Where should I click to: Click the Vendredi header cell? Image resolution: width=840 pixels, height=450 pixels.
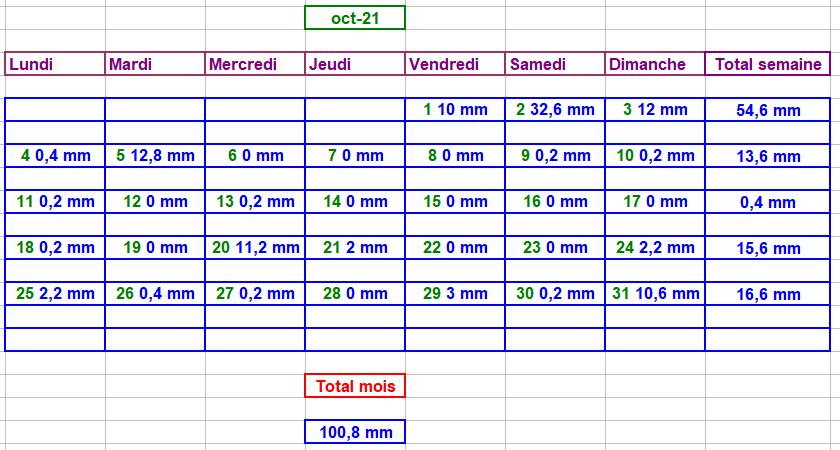point(455,64)
